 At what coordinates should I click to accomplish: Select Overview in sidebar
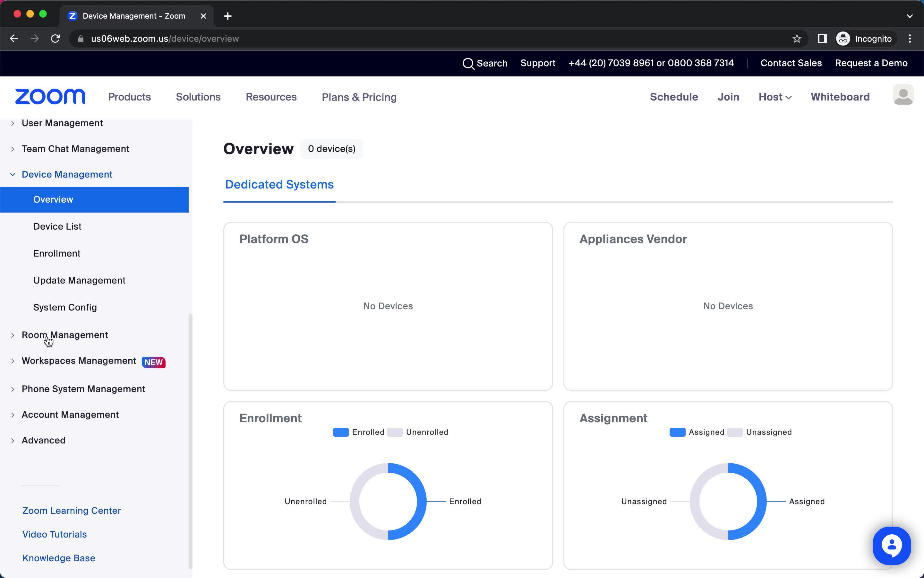click(94, 199)
